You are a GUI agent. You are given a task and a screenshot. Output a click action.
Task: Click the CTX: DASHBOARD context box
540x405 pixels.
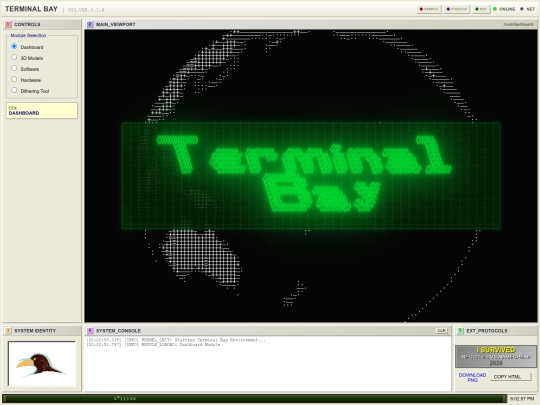pos(42,111)
